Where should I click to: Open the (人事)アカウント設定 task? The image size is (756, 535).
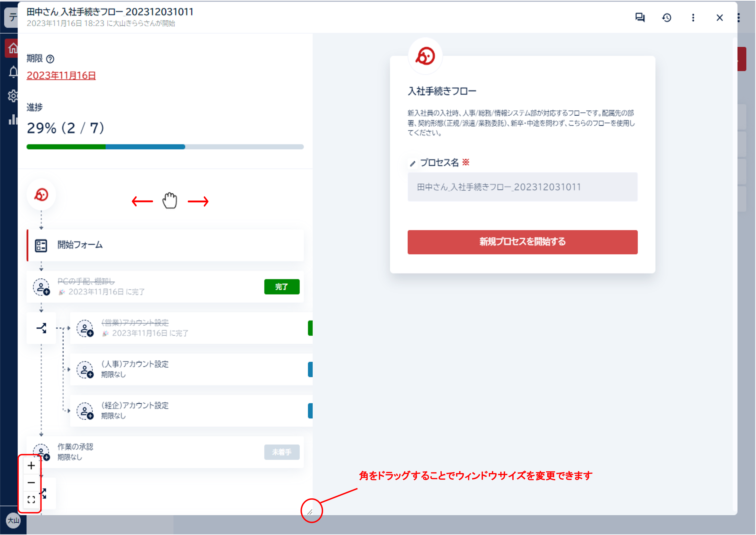(x=191, y=370)
